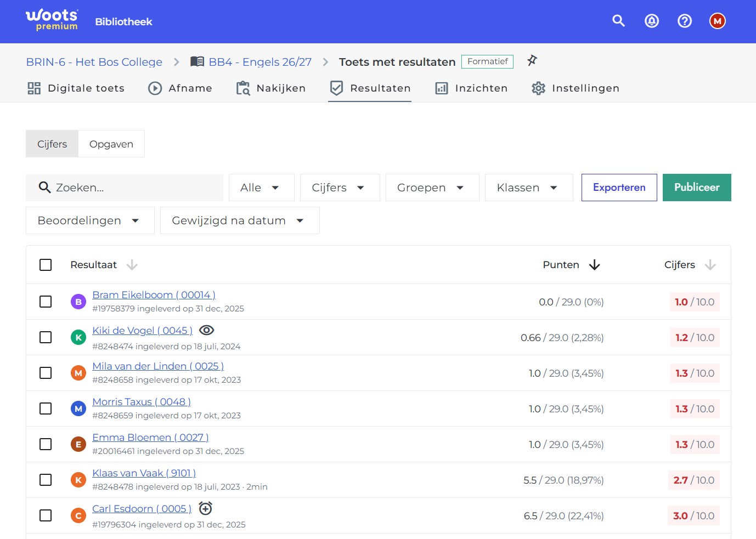Click the Formatief label badge
Screen dimensions: 756x539
click(487, 61)
